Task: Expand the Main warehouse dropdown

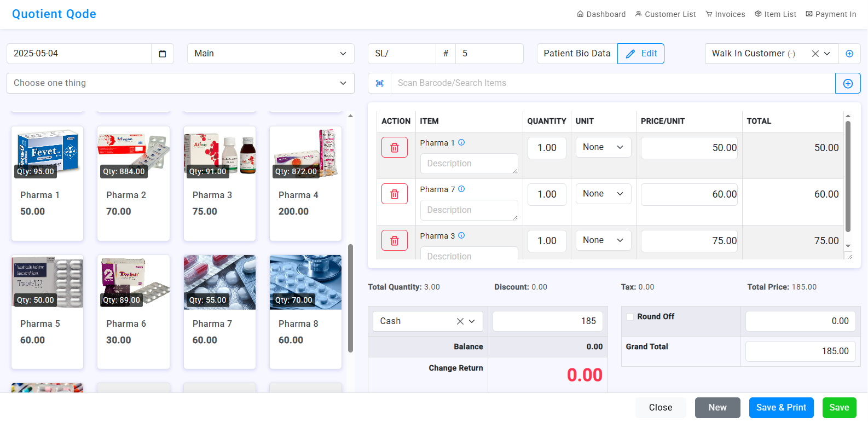Action: coord(271,54)
